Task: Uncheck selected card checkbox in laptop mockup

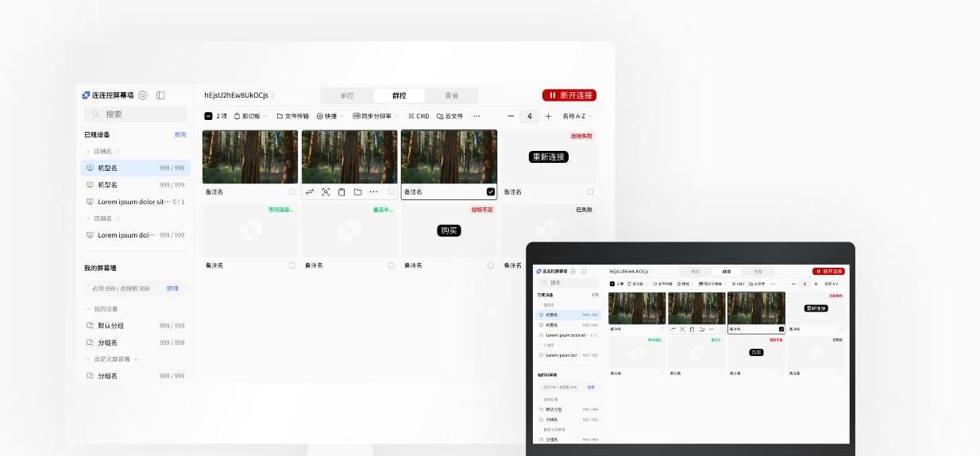Action: (781, 329)
